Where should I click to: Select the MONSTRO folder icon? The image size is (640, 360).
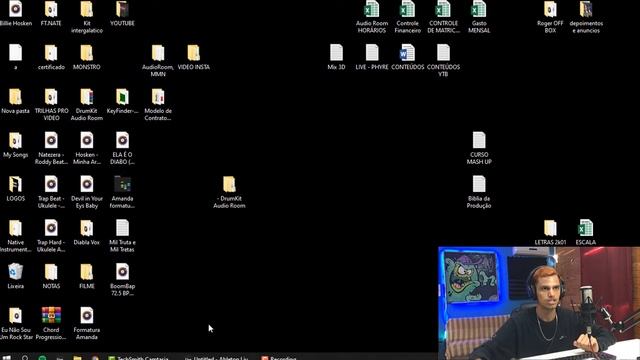click(87, 52)
